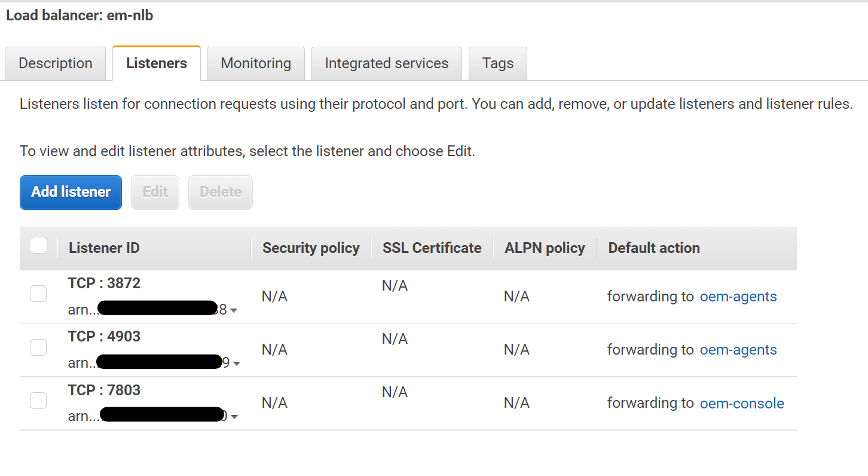Go to the Integrated services tab
This screenshot has width=868, height=476.
(386, 63)
